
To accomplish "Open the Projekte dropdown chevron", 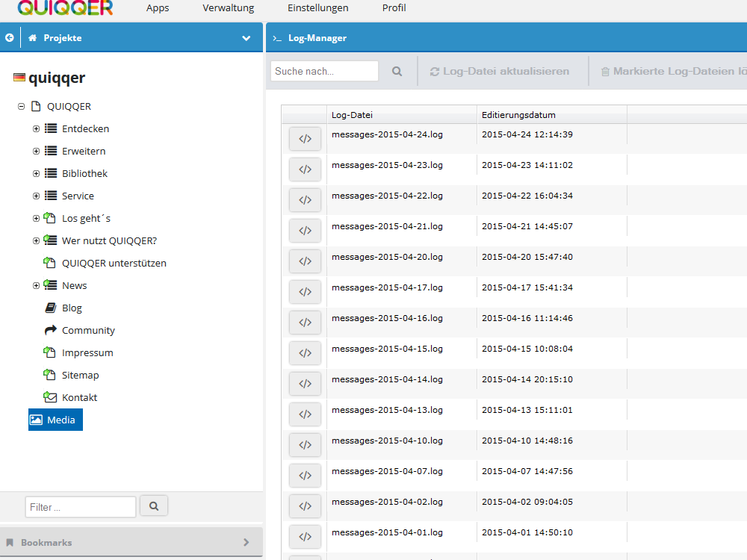I will click(247, 38).
